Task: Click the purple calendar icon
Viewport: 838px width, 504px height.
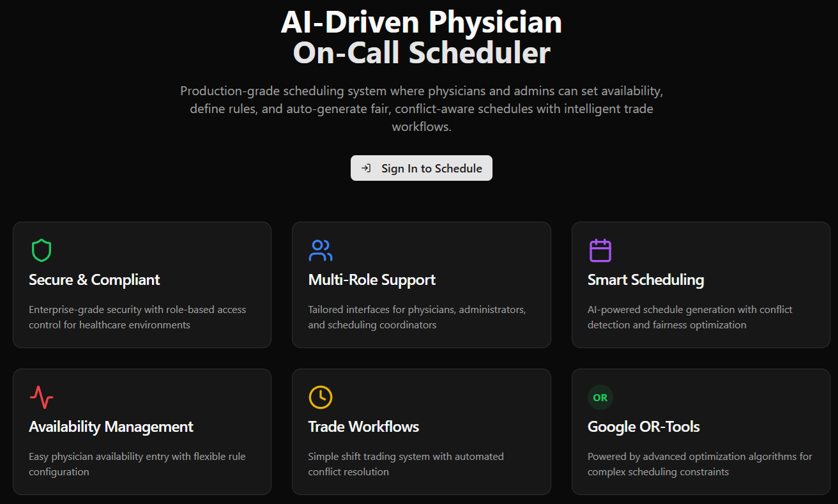Action: (600, 250)
